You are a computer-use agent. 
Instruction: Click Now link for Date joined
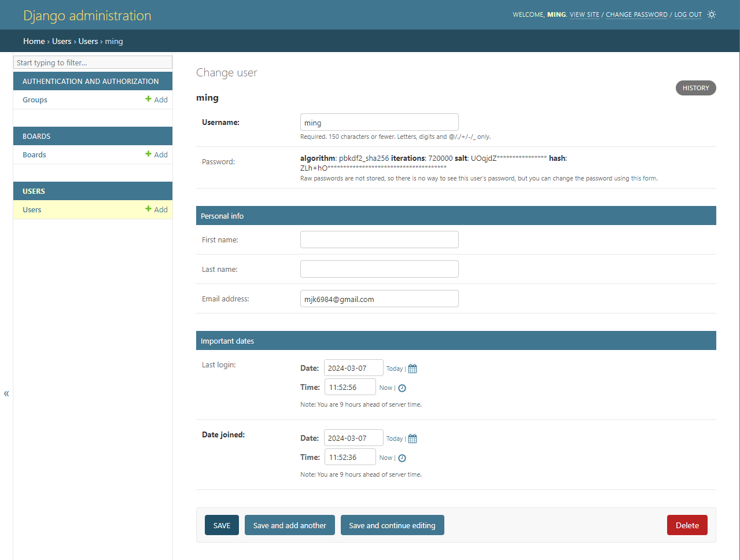[x=386, y=458]
